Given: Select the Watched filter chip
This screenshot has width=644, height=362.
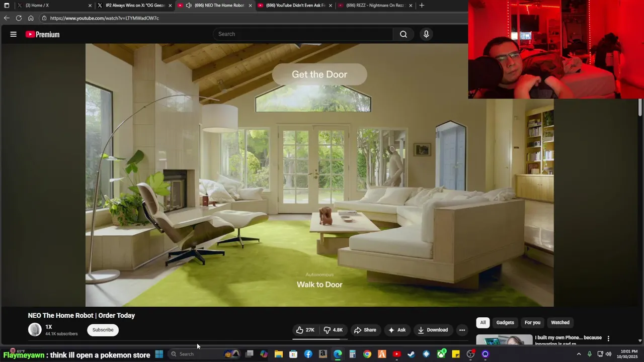Looking at the screenshot, I should pos(560,323).
